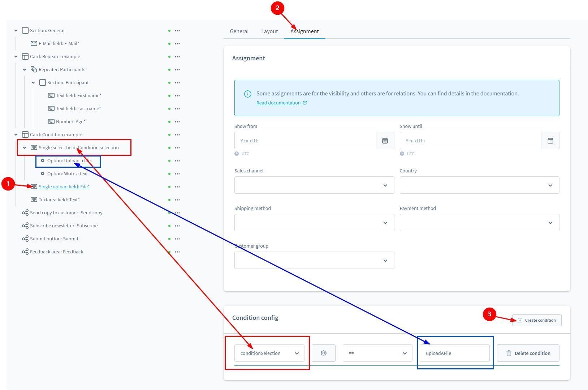
Task: Select the Upload a file option radio
Action: (x=43, y=161)
